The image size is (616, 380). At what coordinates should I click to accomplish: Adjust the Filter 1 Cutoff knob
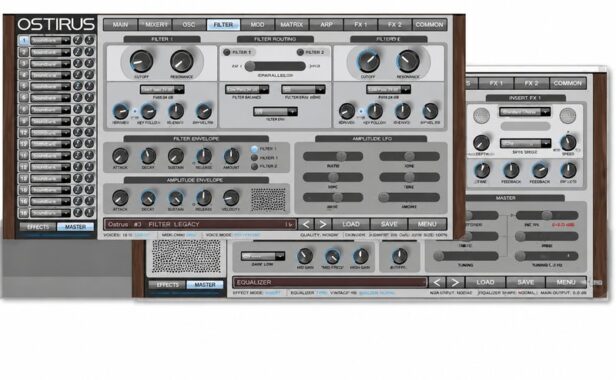click(141, 61)
